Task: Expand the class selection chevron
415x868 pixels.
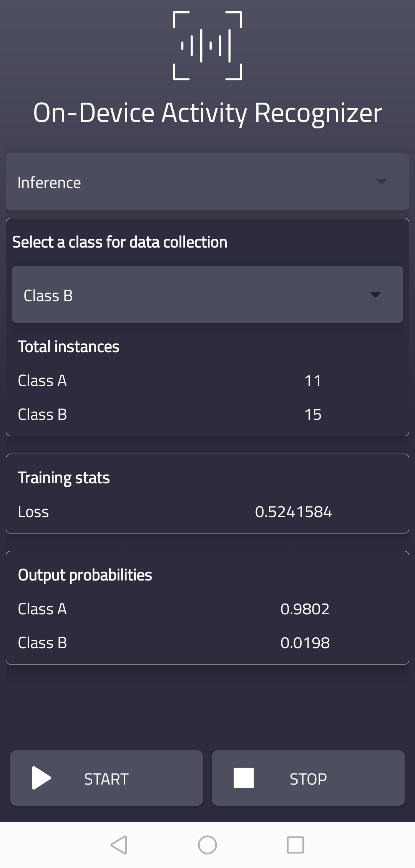Action: coord(375,295)
